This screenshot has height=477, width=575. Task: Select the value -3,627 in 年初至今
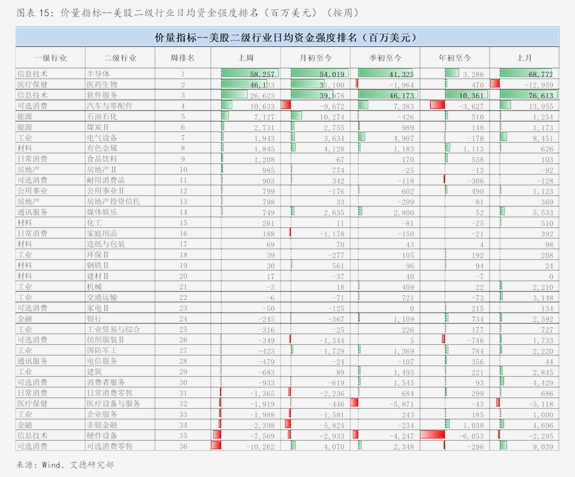471,106
